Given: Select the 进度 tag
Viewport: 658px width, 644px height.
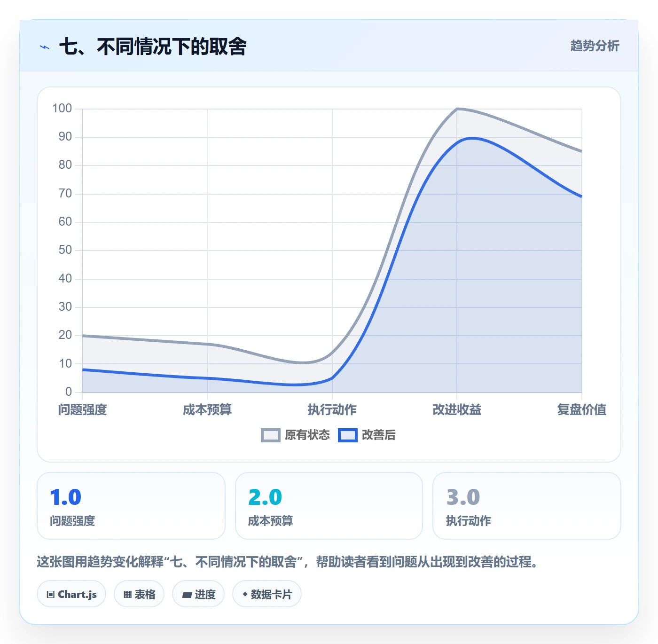Looking at the screenshot, I should coord(198,594).
